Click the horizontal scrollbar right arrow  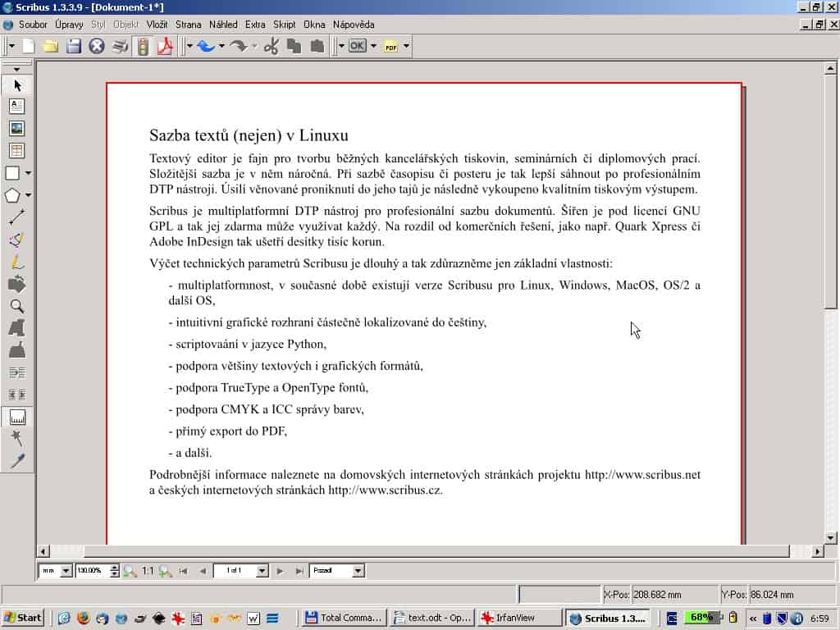coord(818,551)
